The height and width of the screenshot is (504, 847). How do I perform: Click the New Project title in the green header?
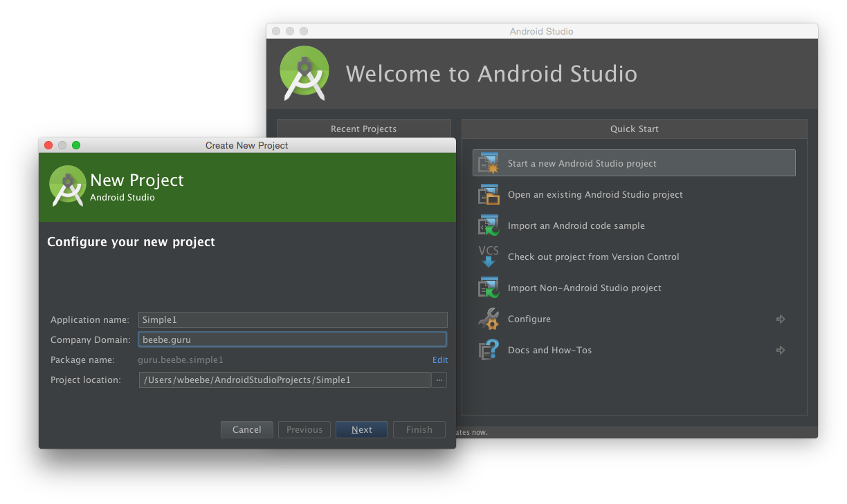137,180
